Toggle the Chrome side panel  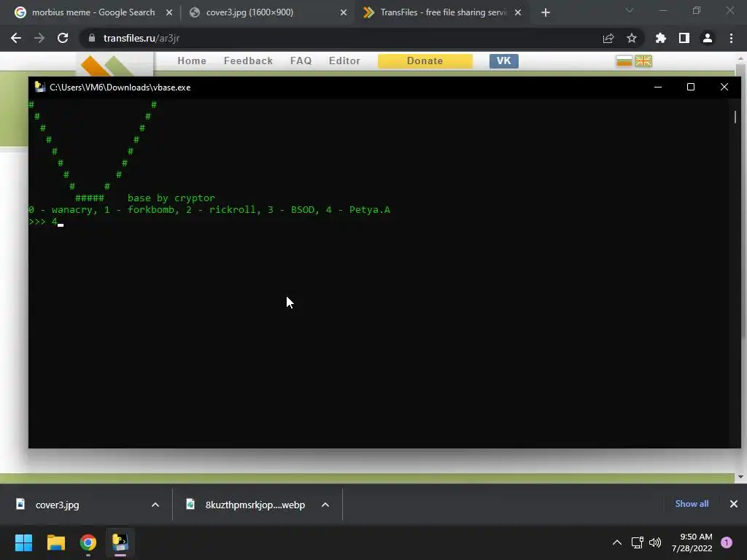point(684,38)
